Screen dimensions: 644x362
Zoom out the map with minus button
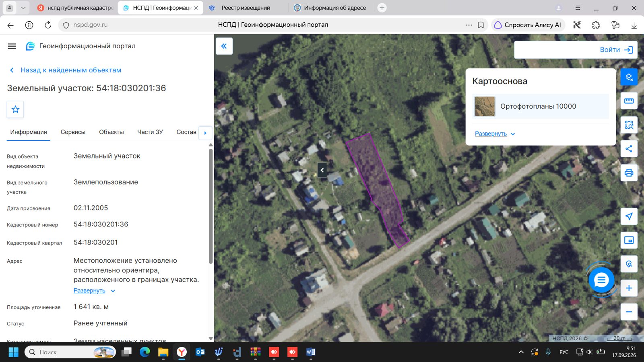[629, 312]
